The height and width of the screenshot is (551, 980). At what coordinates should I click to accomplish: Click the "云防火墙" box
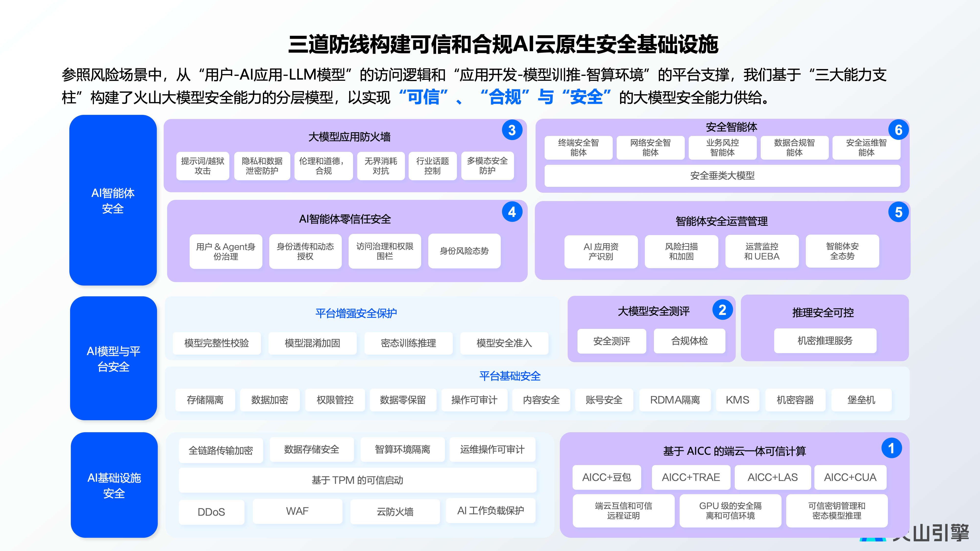pyautogui.click(x=395, y=512)
